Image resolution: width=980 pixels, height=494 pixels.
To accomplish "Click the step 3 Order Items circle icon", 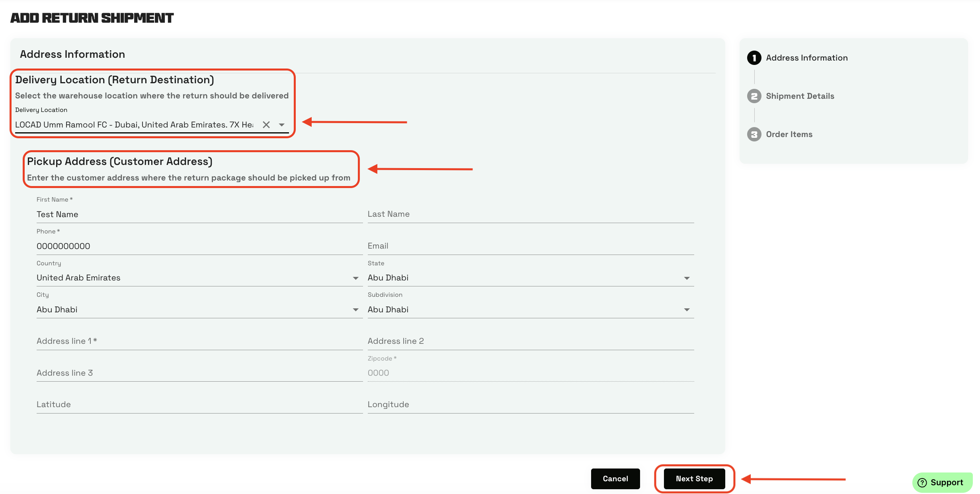I will coord(754,134).
